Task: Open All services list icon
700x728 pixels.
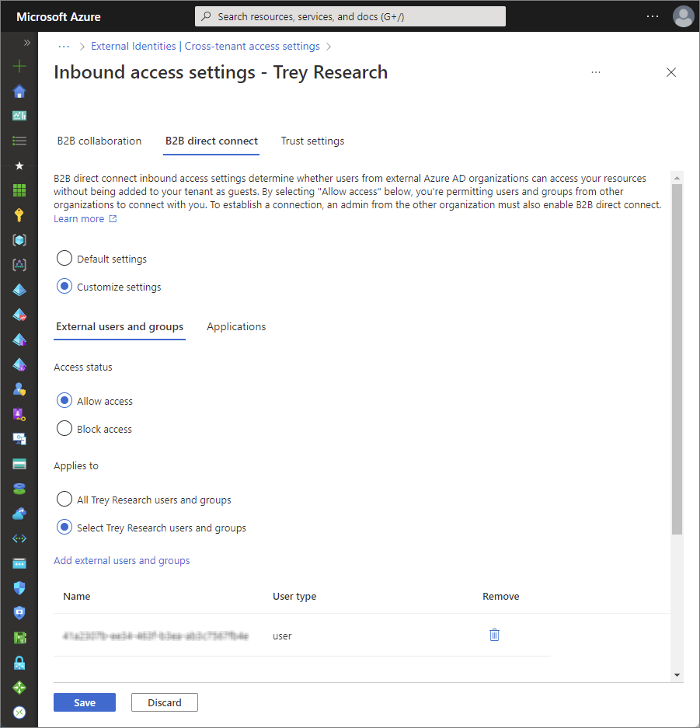Action: 19,141
